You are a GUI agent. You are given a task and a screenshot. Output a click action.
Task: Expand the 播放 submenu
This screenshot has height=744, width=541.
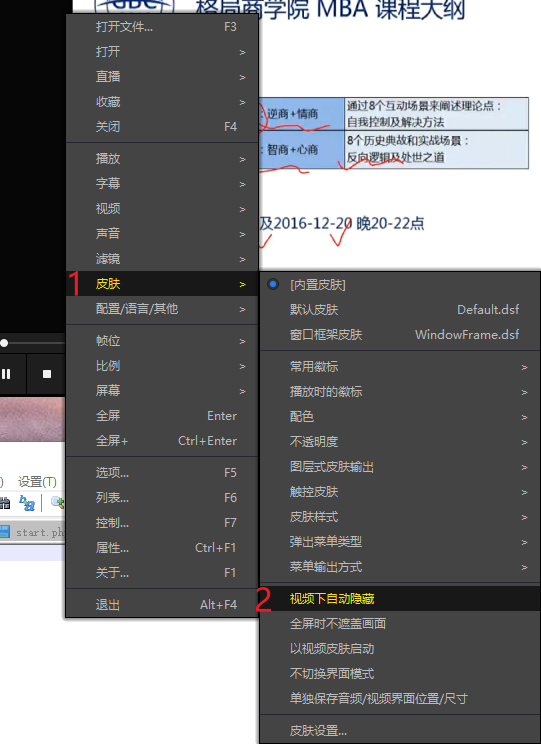pos(162,158)
